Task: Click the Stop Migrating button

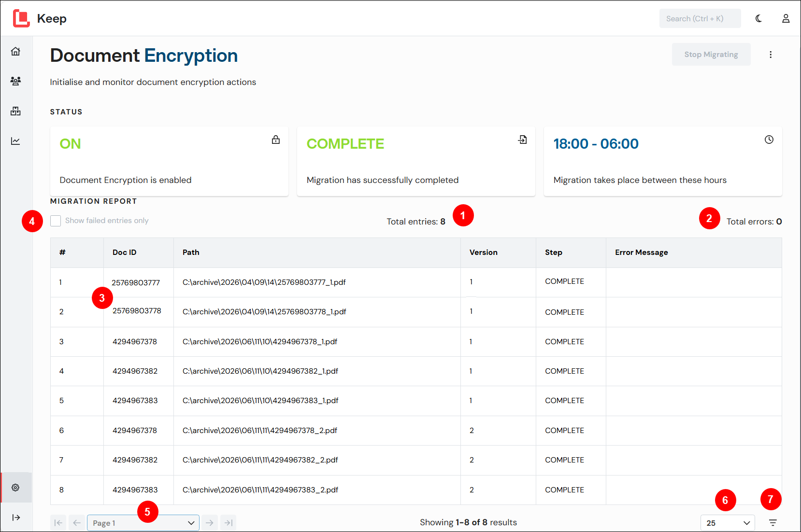Action: 711,55
